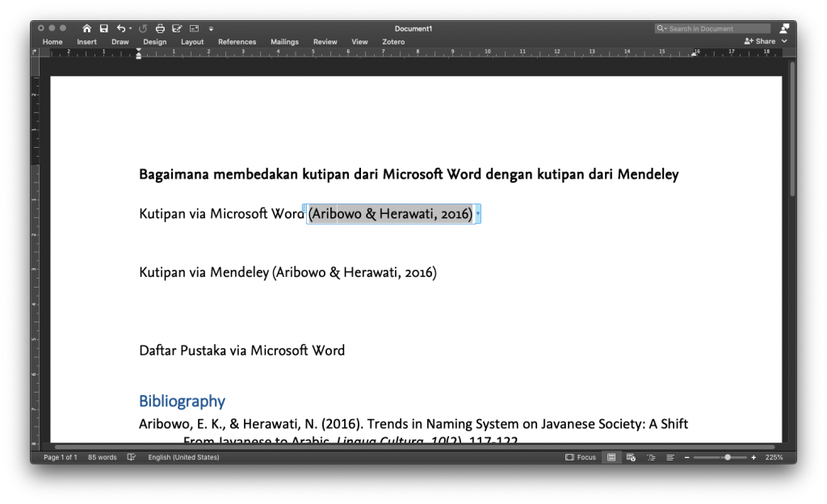Open word count via '85 words' label
827x504 pixels.
pos(102,457)
